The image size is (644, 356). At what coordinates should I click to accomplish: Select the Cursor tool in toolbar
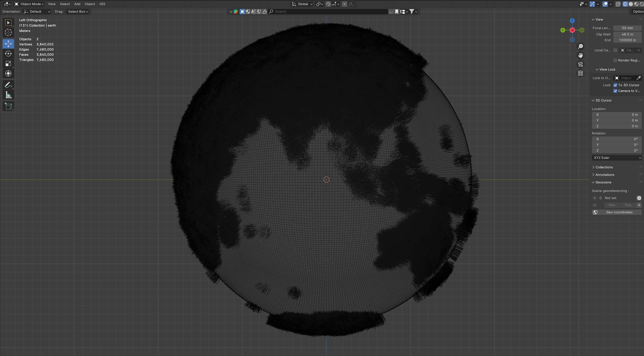click(x=8, y=33)
